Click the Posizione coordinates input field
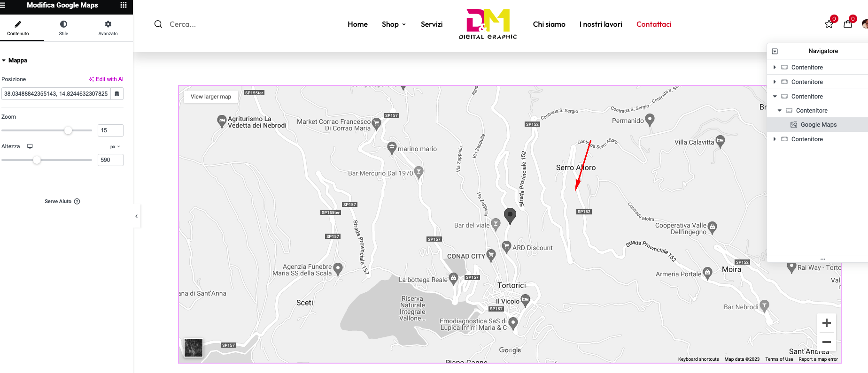This screenshot has width=868, height=373. click(x=56, y=94)
